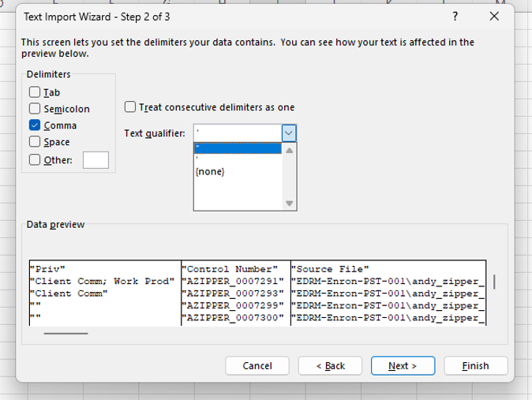Click the data preview vertical scrollbar thumb

click(494, 282)
